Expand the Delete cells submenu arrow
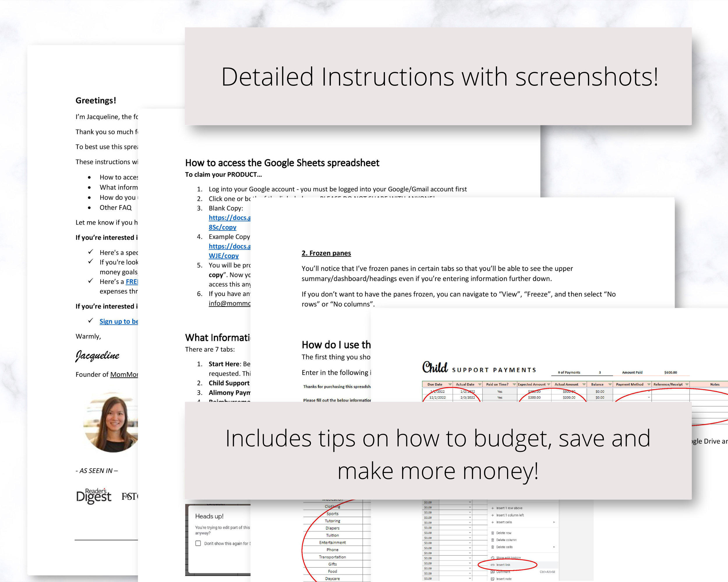This screenshot has width=728, height=582. click(x=554, y=547)
